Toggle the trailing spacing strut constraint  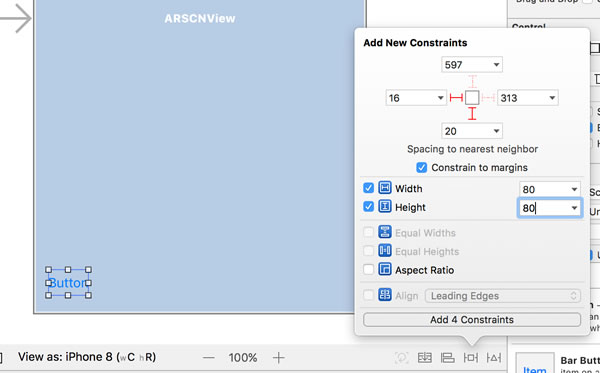488,98
